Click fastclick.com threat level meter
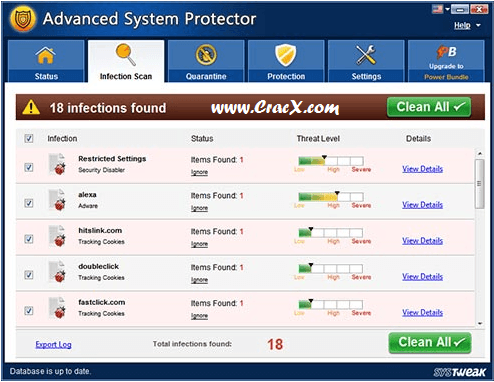The width and height of the screenshot is (494, 382). [x=331, y=305]
